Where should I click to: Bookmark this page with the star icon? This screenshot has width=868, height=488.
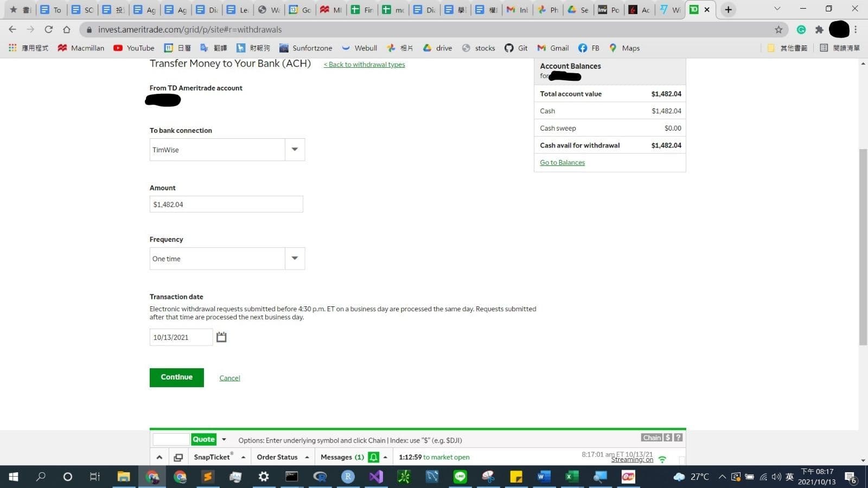tap(778, 30)
